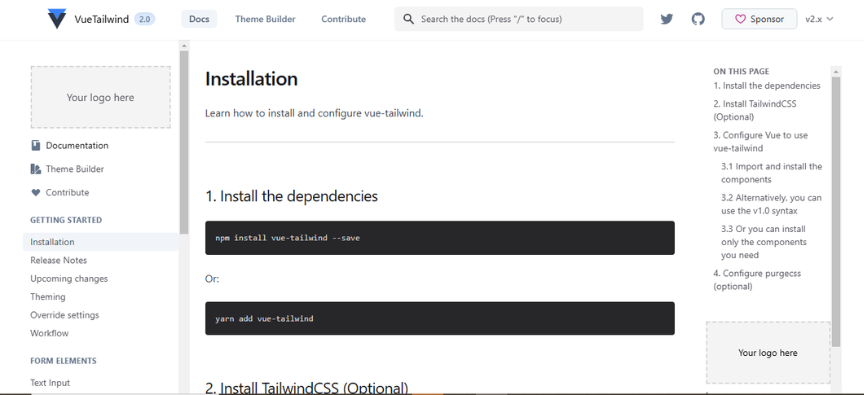
Task: Click the left sidebar scrollbar thumb
Action: point(184,142)
